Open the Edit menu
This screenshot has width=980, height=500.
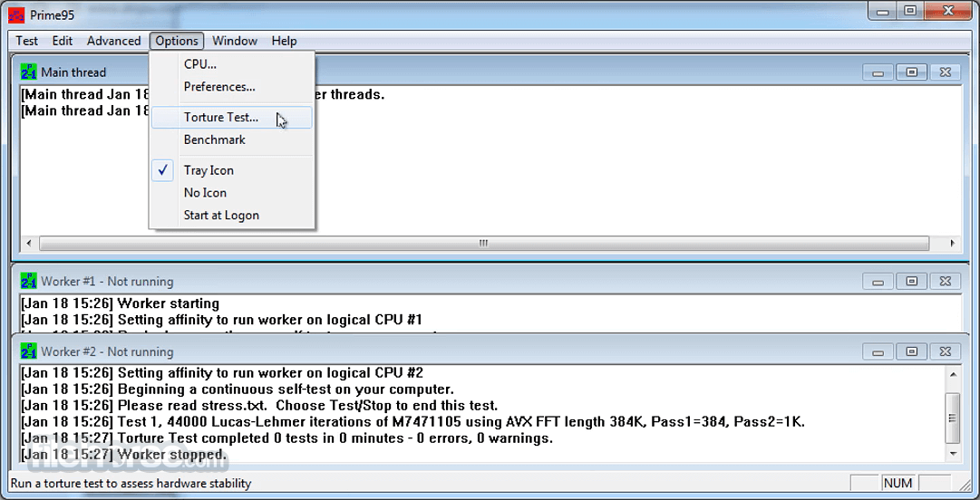63,41
